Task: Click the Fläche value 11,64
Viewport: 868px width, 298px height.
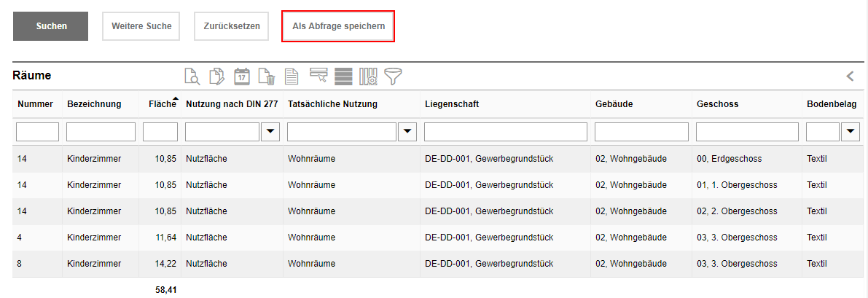Action: [x=166, y=238]
